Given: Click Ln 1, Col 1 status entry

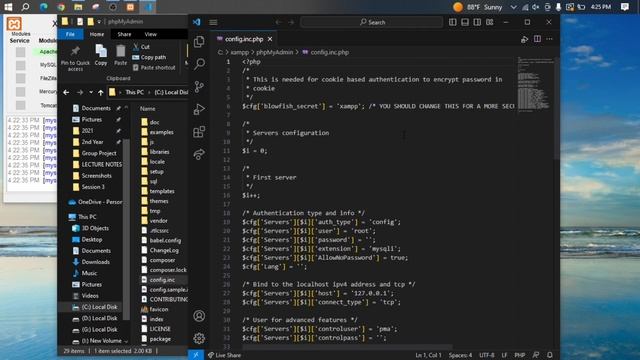Looking at the screenshot, I should coord(428,355).
